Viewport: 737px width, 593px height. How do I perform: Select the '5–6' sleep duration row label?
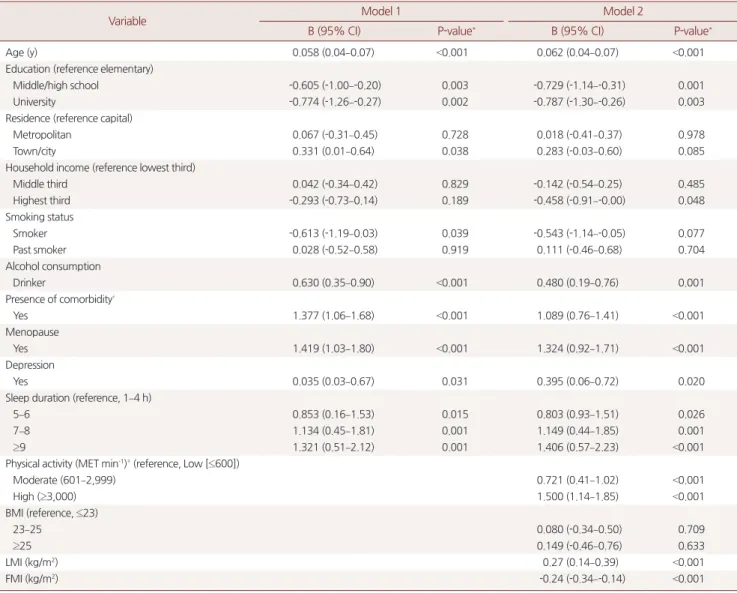click(21, 414)
